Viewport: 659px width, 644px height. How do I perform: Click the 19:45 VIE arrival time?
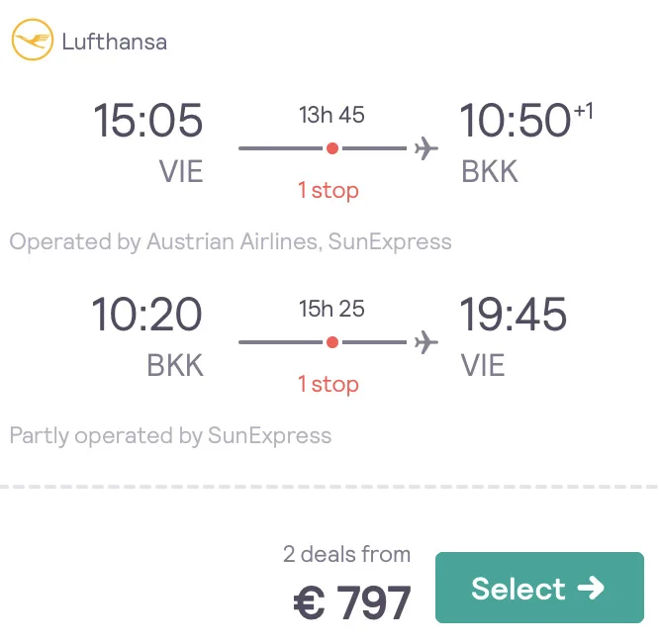pos(513,315)
